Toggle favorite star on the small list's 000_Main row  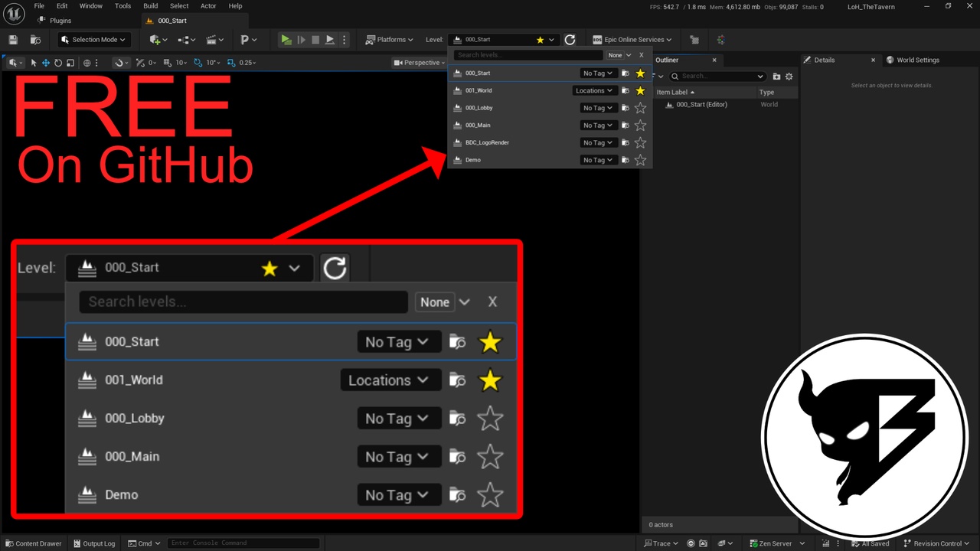(x=641, y=126)
